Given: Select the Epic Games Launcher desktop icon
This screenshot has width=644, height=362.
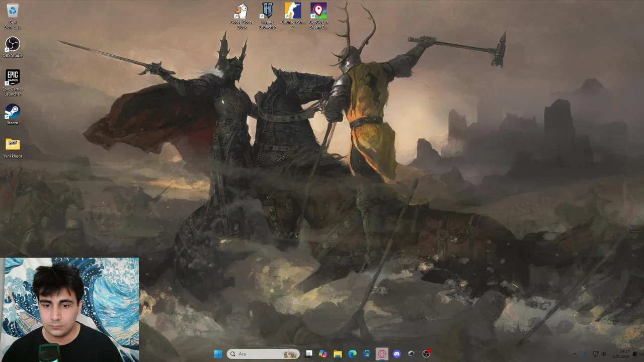Looking at the screenshot, I should (x=13, y=83).
